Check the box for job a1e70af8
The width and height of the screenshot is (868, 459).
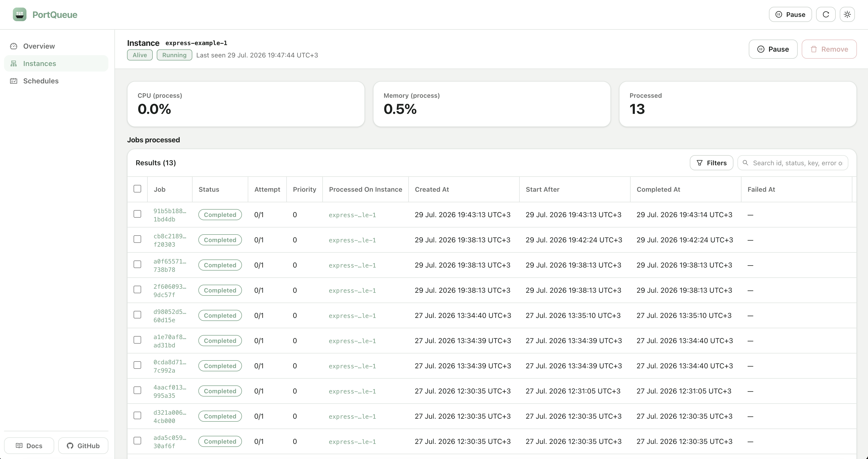[137, 340]
